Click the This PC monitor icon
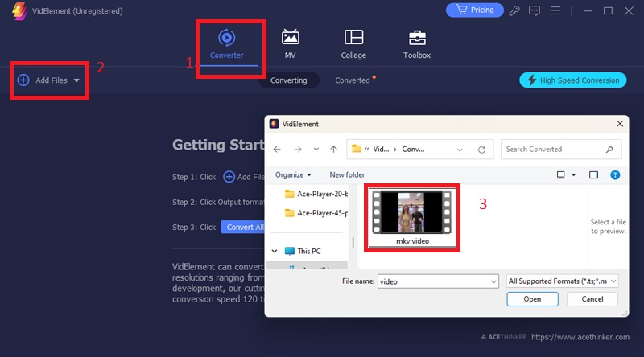Image resolution: width=644 pixels, height=357 pixels. click(290, 251)
